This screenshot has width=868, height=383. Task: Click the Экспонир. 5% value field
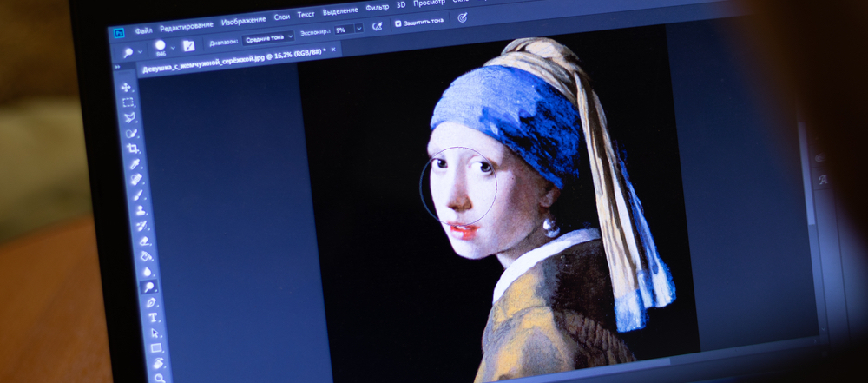(x=343, y=30)
